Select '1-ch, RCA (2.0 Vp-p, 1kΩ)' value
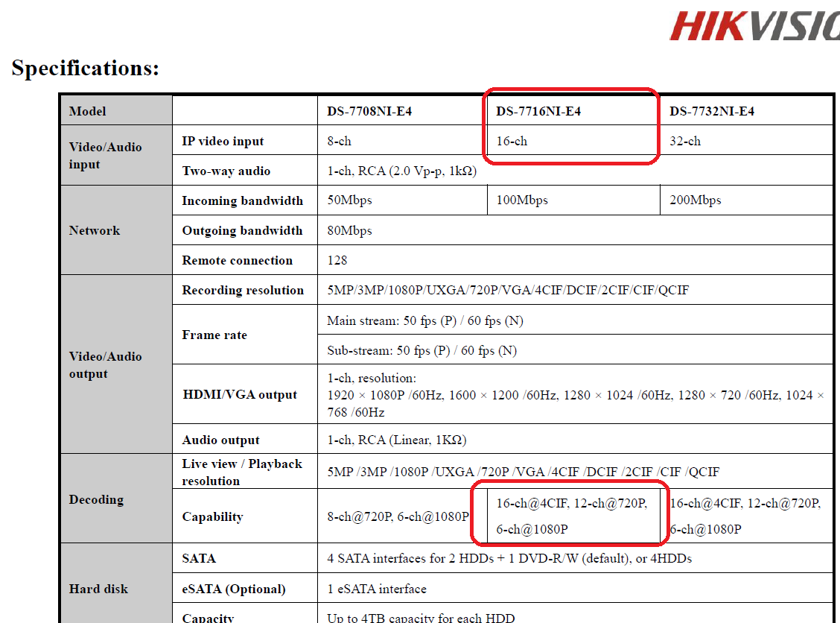The width and height of the screenshot is (840, 623). (x=402, y=171)
